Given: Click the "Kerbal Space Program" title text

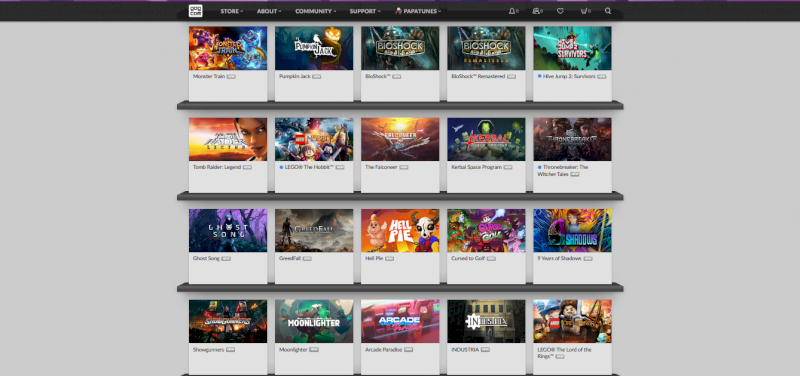Looking at the screenshot, I should click(477, 167).
